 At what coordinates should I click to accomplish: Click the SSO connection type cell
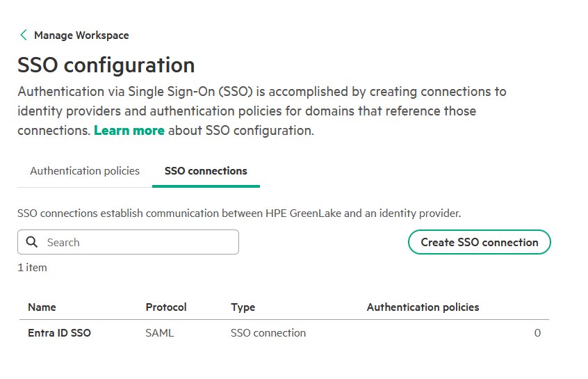[268, 333]
